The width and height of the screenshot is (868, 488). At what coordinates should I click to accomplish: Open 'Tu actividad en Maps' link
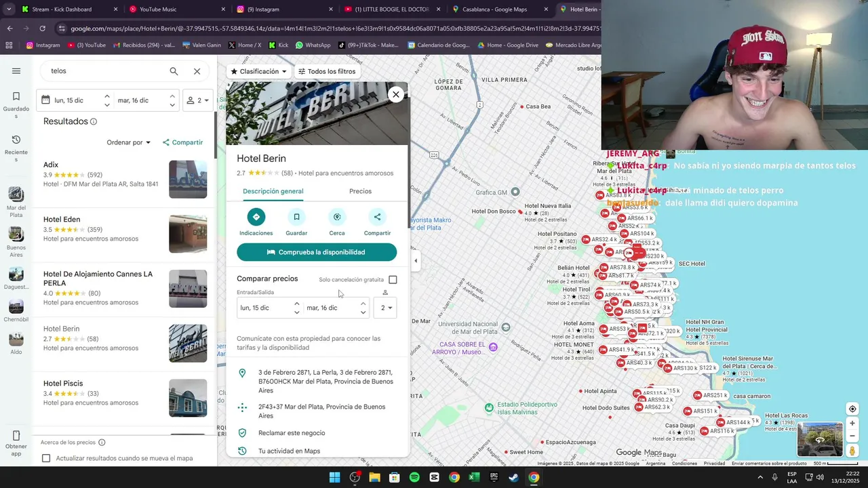tap(289, 451)
